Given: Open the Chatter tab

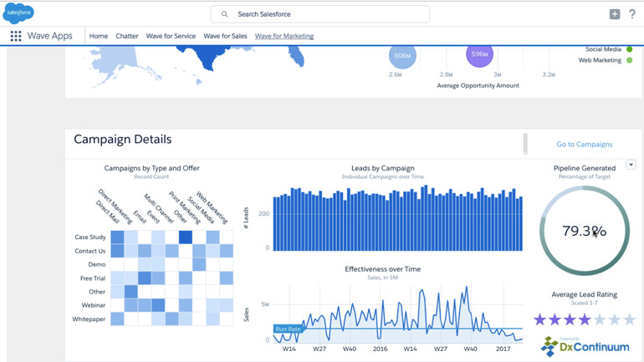Looking at the screenshot, I should tap(127, 36).
